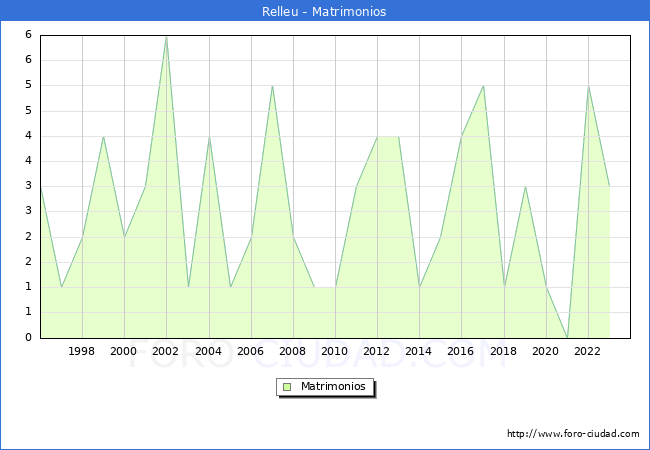Click the 2017 peak data point
Image resolution: width=650 pixels, height=450 pixels.
[483, 86]
